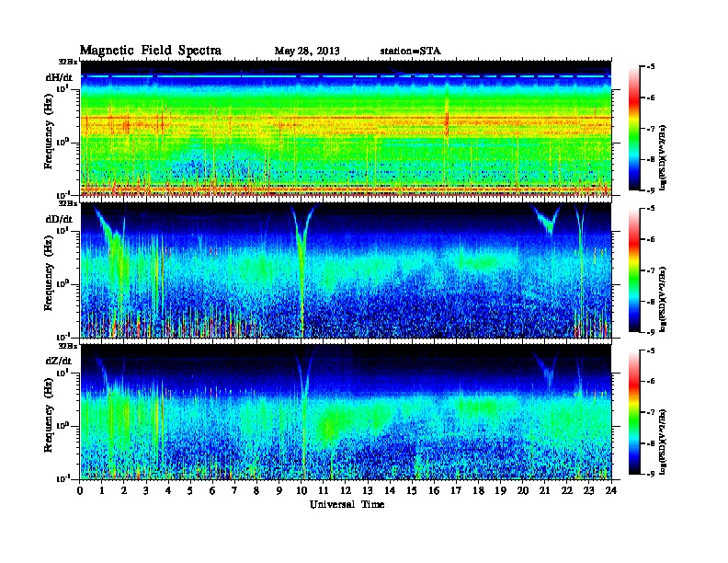The height and width of the screenshot is (563, 728).
Task: Select the dH/dt panel label
Action: (x=59, y=77)
